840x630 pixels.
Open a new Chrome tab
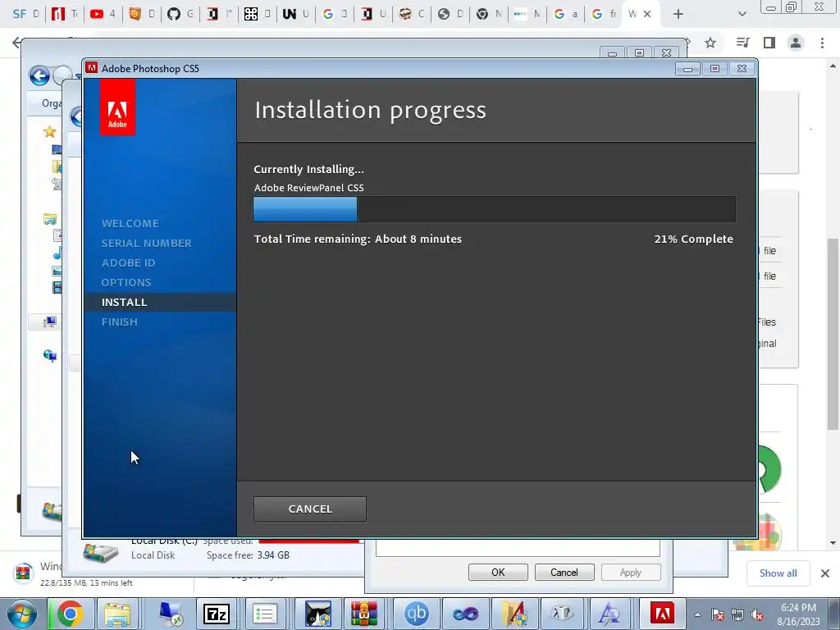(678, 14)
